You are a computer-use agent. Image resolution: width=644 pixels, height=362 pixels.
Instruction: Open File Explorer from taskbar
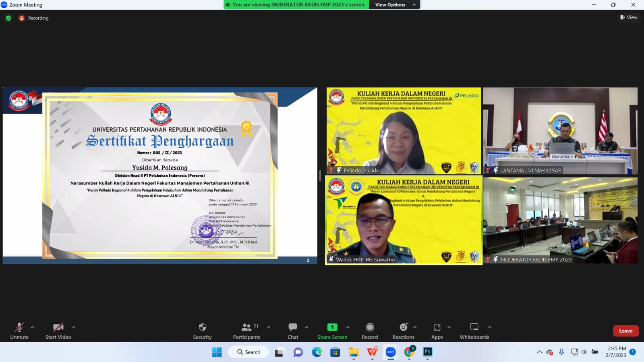click(x=354, y=352)
